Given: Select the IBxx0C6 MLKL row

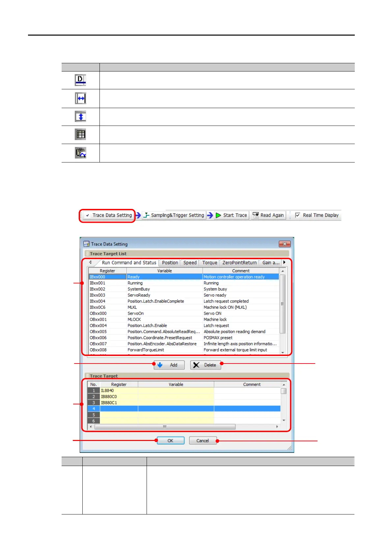Looking at the screenshot, I should (184, 307).
